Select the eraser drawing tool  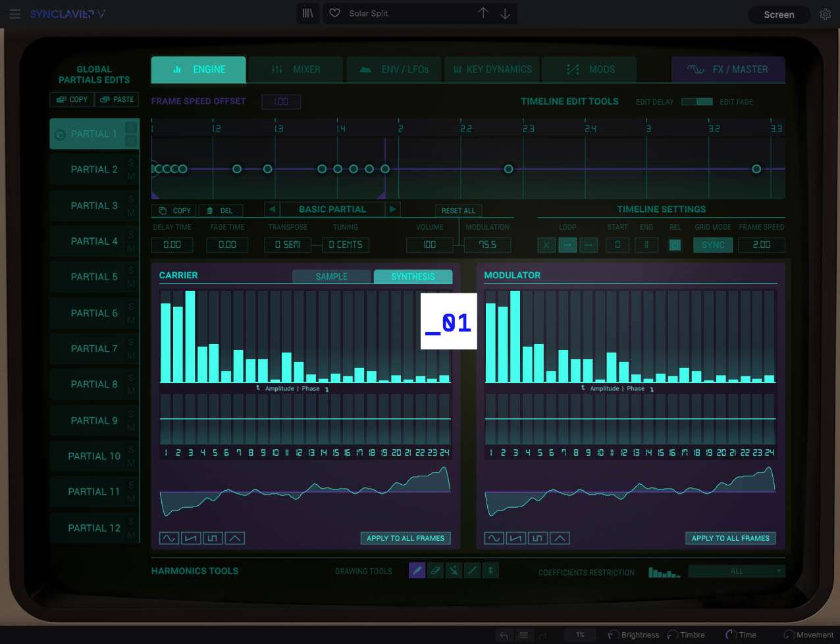pos(435,570)
